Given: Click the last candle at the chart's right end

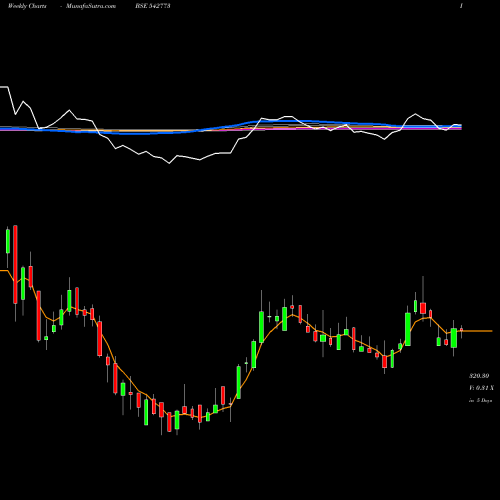Looking at the screenshot, I should [x=461, y=330].
